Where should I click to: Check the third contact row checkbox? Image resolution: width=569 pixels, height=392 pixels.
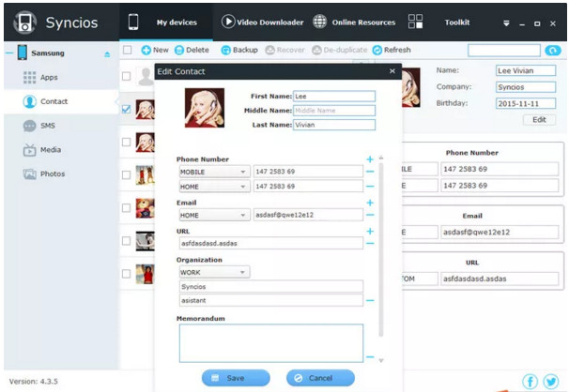tap(126, 142)
